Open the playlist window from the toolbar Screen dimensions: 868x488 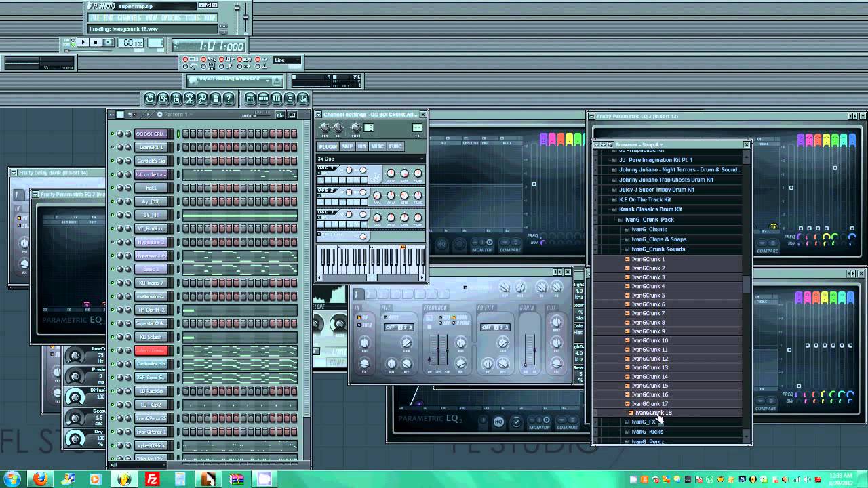[250, 99]
